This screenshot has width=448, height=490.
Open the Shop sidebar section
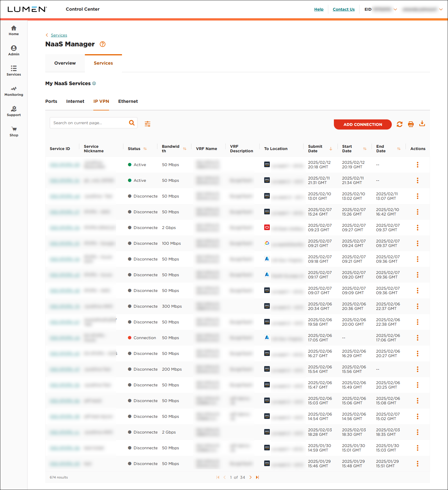(x=13, y=132)
